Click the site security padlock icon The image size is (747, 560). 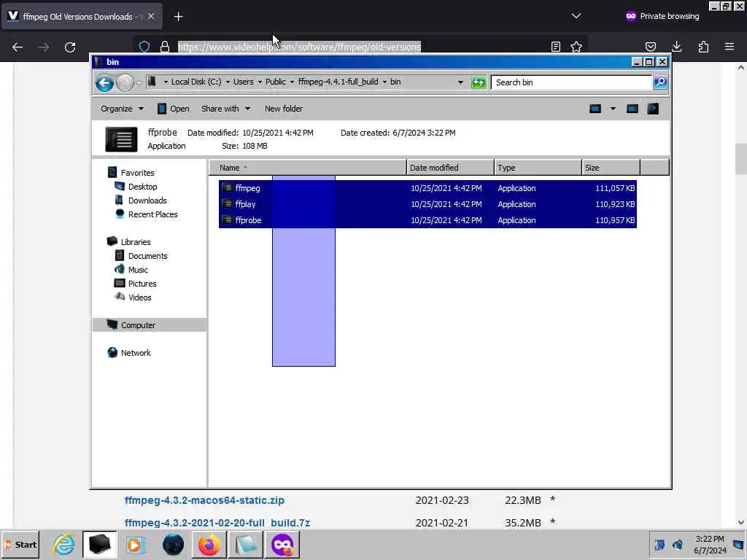[x=165, y=47]
